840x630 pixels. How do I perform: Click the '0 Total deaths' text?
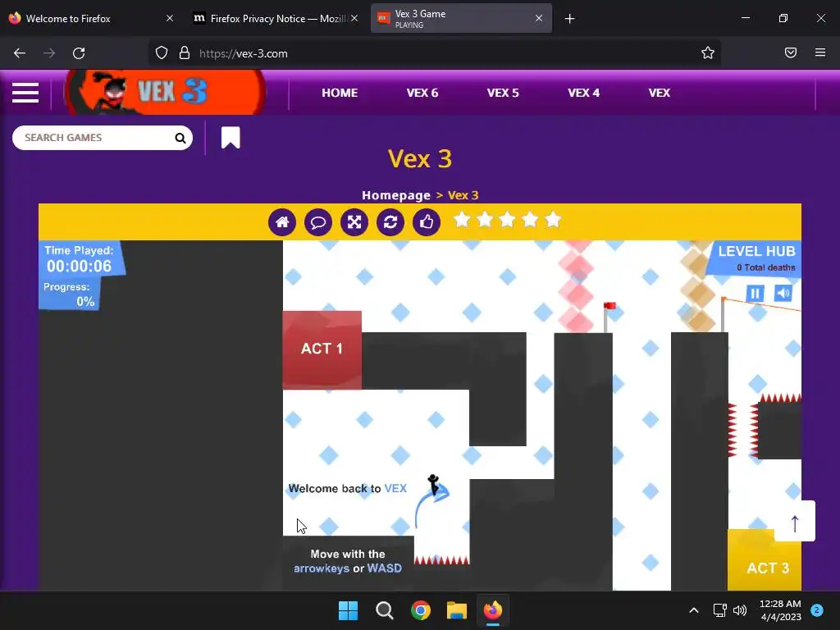pyautogui.click(x=766, y=267)
